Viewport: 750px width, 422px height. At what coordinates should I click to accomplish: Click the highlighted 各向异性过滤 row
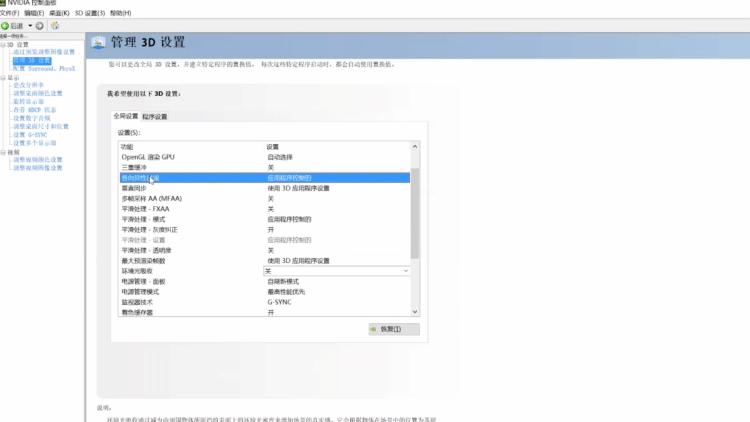pyautogui.click(x=265, y=178)
